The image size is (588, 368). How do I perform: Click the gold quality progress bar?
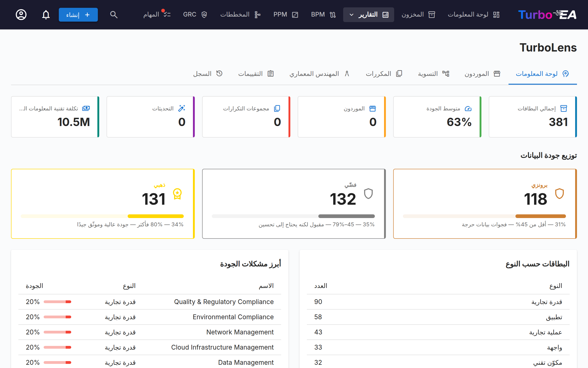(102, 216)
